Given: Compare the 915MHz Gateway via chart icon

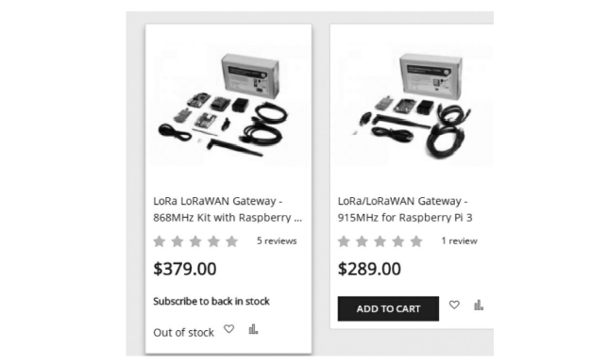Looking at the screenshot, I should pos(479,306).
